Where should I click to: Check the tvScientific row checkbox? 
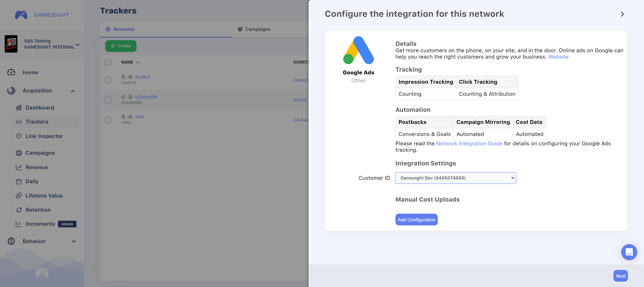point(108,100)
